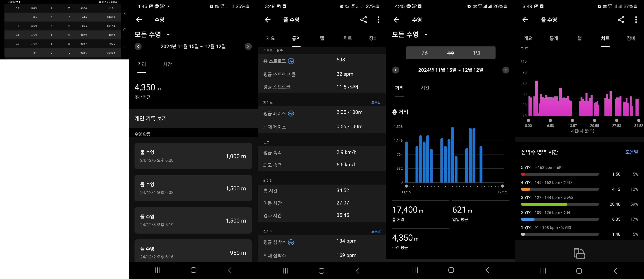
Task: Switch to 시간 view on 4:45 총 거리 screen
Action: 425,88
